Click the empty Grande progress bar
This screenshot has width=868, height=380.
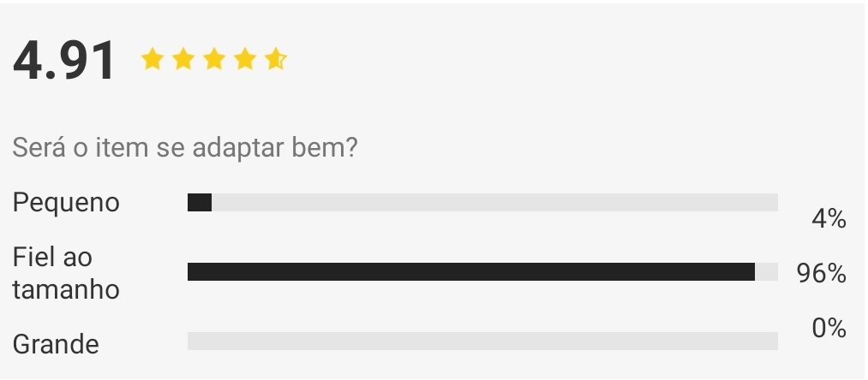pyautogui.click(x=482, y=341)
